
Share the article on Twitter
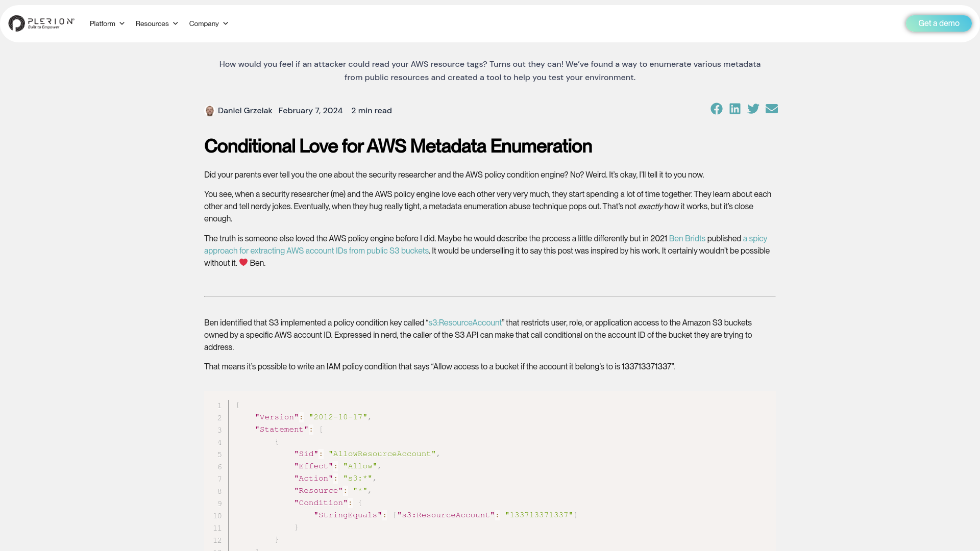point(753,109)
